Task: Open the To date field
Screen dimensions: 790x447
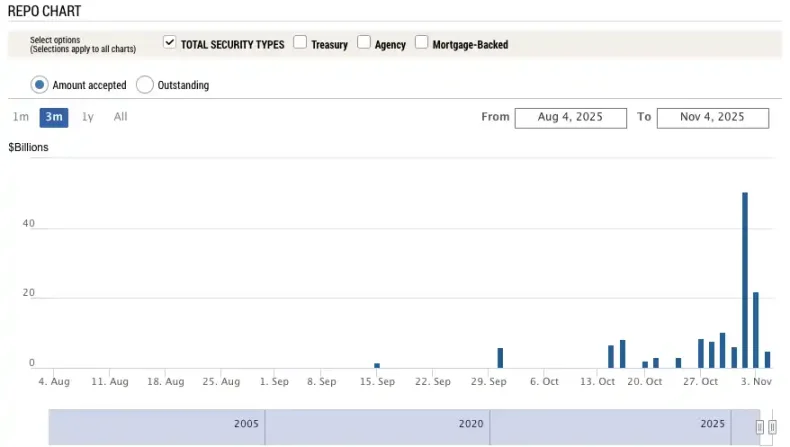Action: coord(712,118)
